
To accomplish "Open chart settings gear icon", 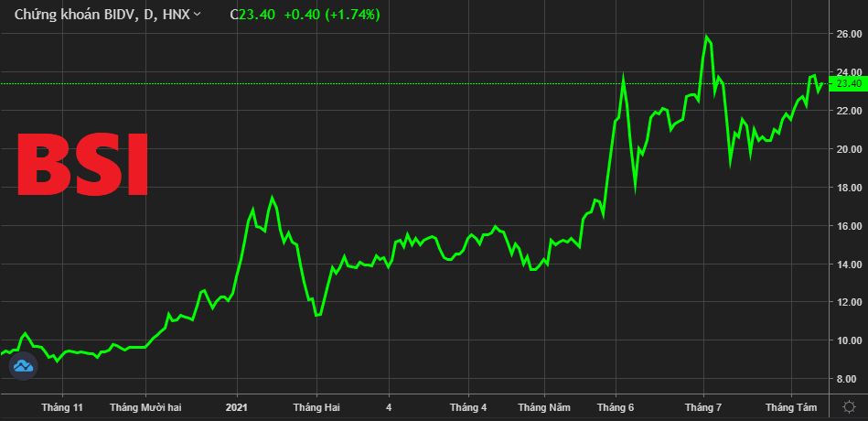I will tap(848, 407).
